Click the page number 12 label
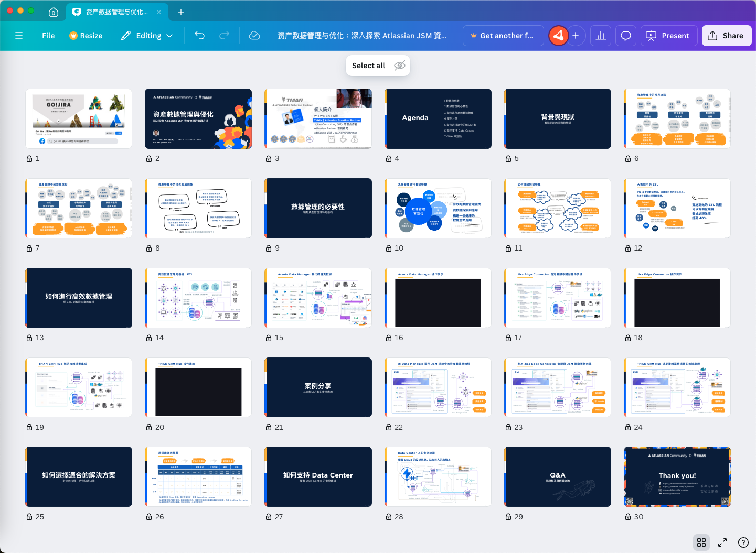Screen dimensions: 756x553 coord(638,248)
